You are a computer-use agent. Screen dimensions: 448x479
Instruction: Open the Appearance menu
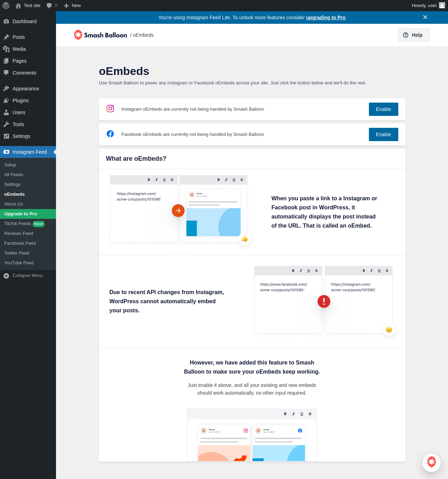(28, 89)
